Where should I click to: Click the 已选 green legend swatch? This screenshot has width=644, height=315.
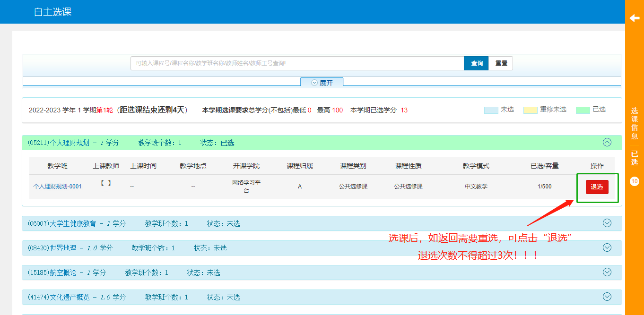583,110
